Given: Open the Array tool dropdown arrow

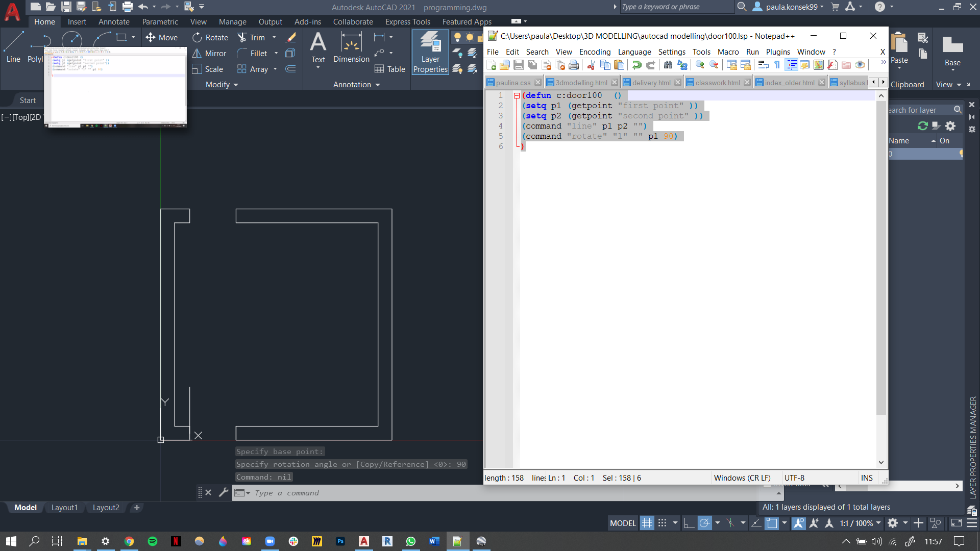Looking at the screenshot, I should [275, 69].
